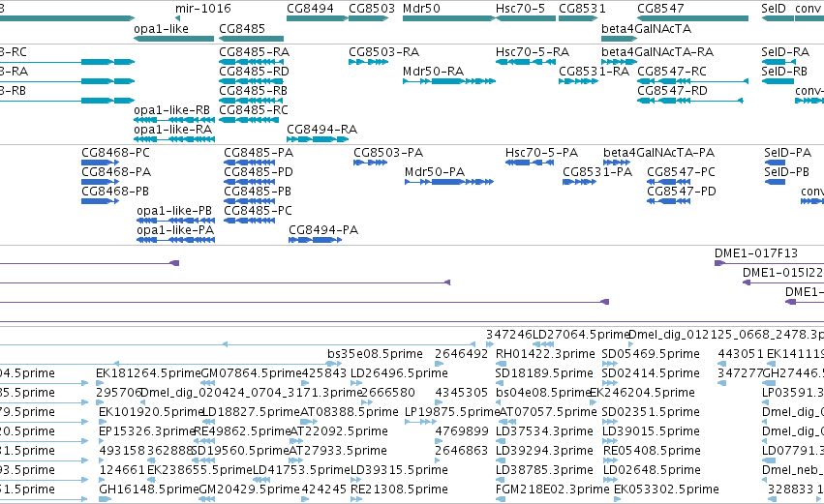Select transcript CG8485-RB
The image size is (824, 504).
pyautogui.click(x=249, y=101)
